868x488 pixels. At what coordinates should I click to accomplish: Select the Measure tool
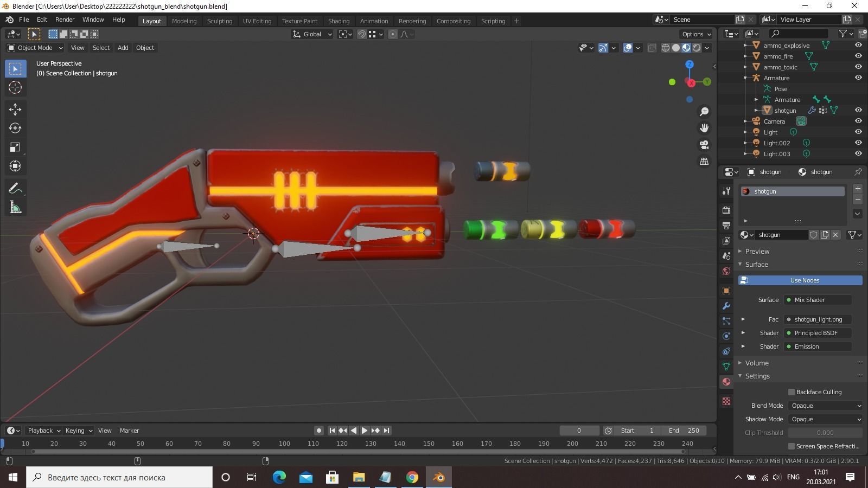(x=15, y=207)
